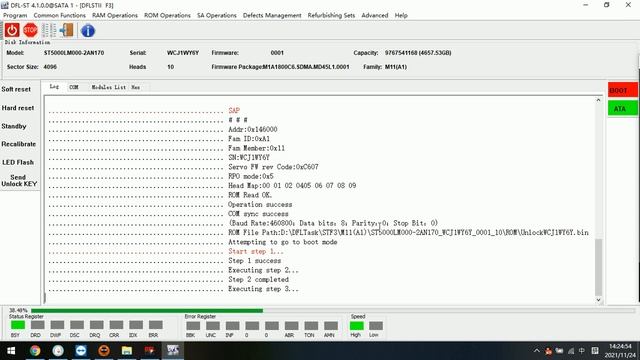Open the RAM Operations menu
Screen dimensions: 640x360
(x=115, y=15)
